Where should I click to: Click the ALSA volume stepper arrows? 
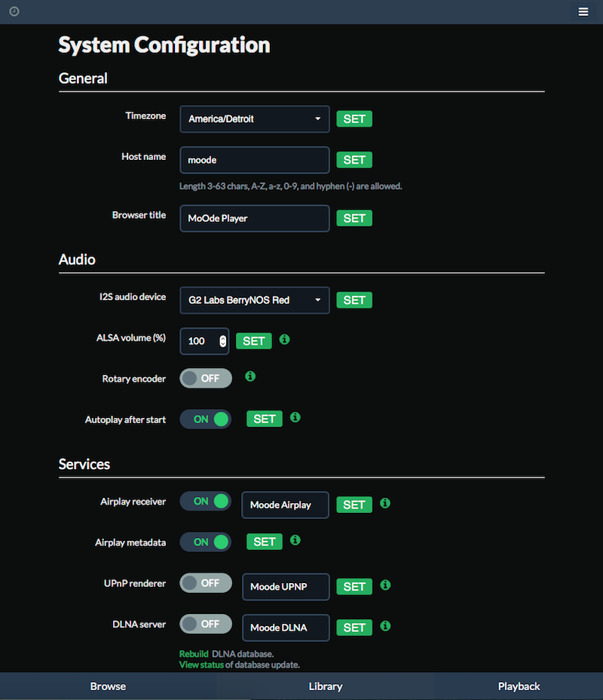222,342
